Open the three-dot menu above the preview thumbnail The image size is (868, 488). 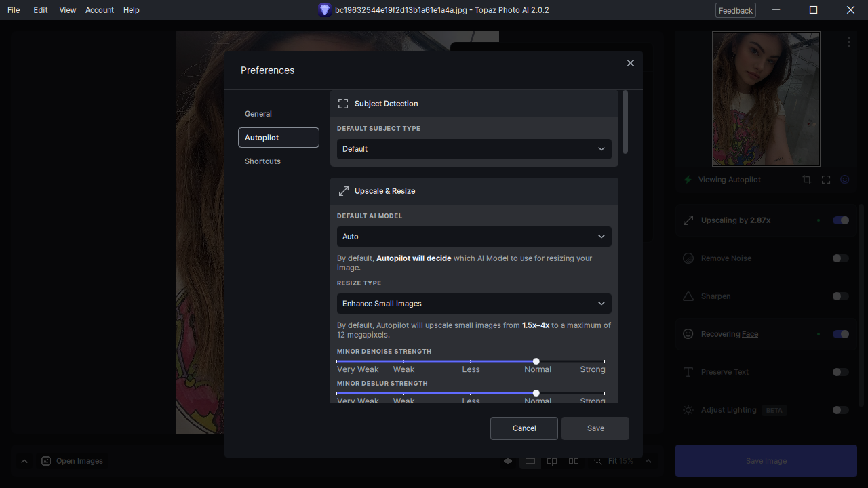pyautogui.click(x=848, y=42)
